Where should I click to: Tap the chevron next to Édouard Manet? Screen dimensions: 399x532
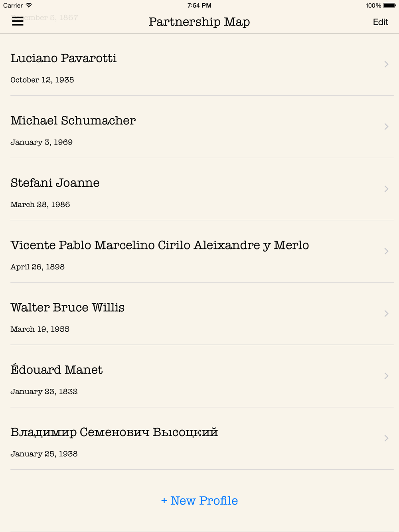pyautogui.click(x=386, y=376)
